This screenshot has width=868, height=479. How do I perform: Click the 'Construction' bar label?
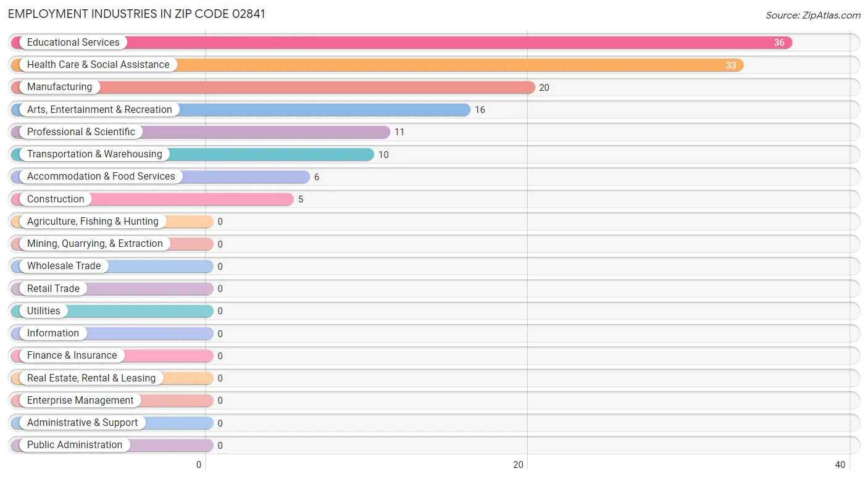click(56, 199)
